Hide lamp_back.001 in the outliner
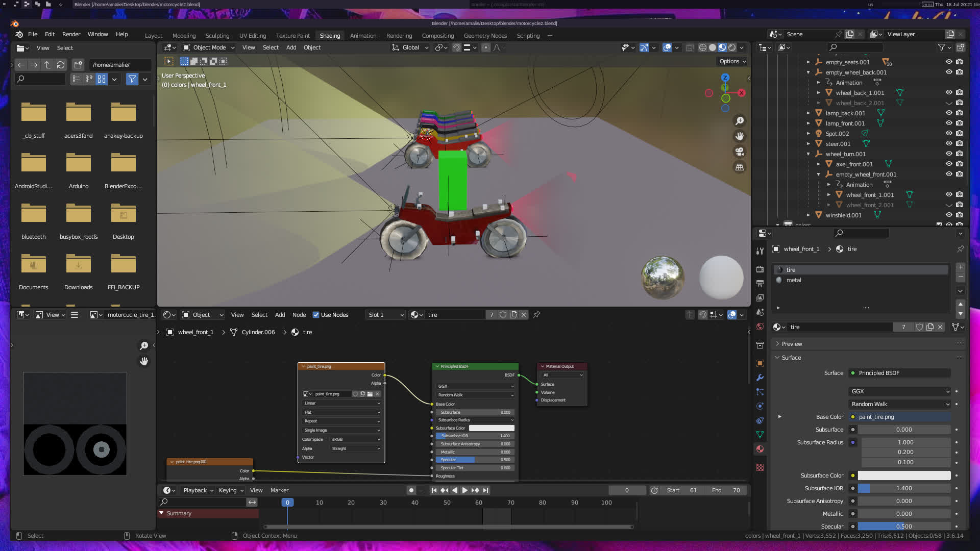 point(949,113)
